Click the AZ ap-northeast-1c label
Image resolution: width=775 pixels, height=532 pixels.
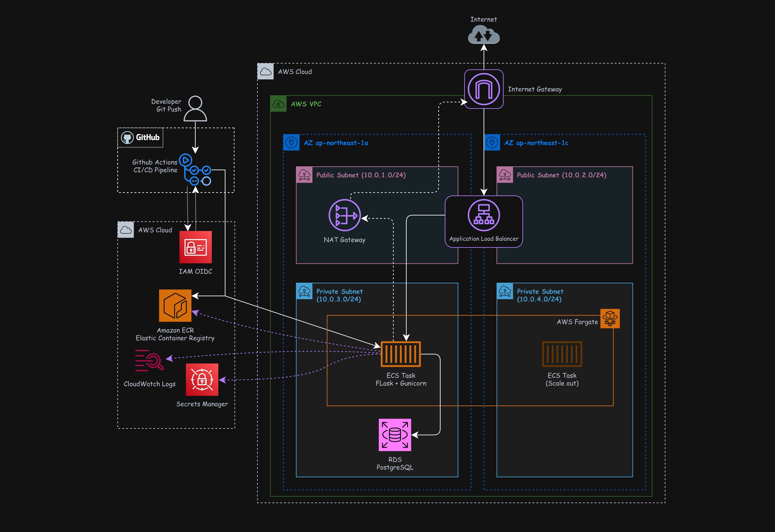(536, 143)
